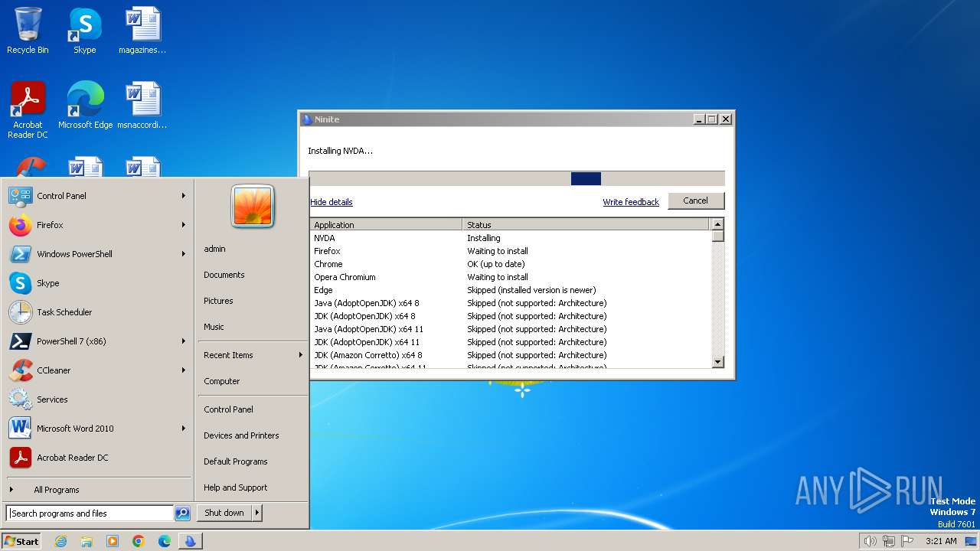Expand the PowerShell 7 (x86) jump list arrow

tap(184, 341)
